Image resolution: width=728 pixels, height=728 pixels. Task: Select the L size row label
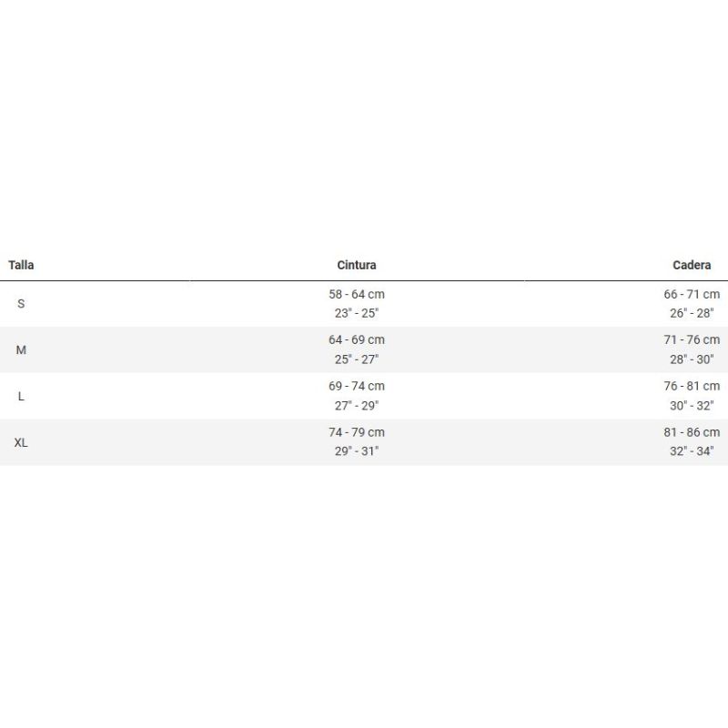coord(21,396)
